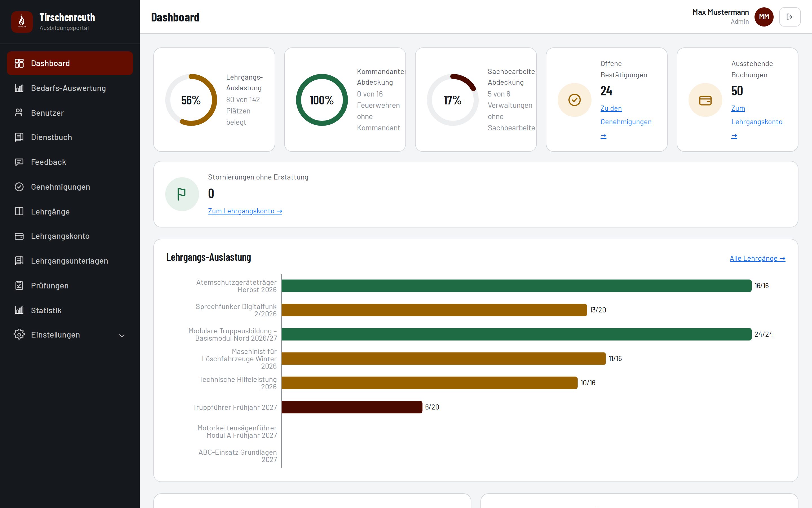The width and height of the screenshot is (812, 508).
Task: Click 'ABC-Einsatz Grundlagen 2027' label
Action: [238, 456]
